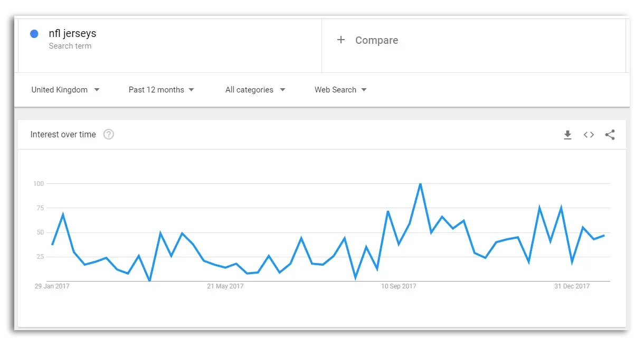
Task: Open the All categories dropdown
Action: 255,90
